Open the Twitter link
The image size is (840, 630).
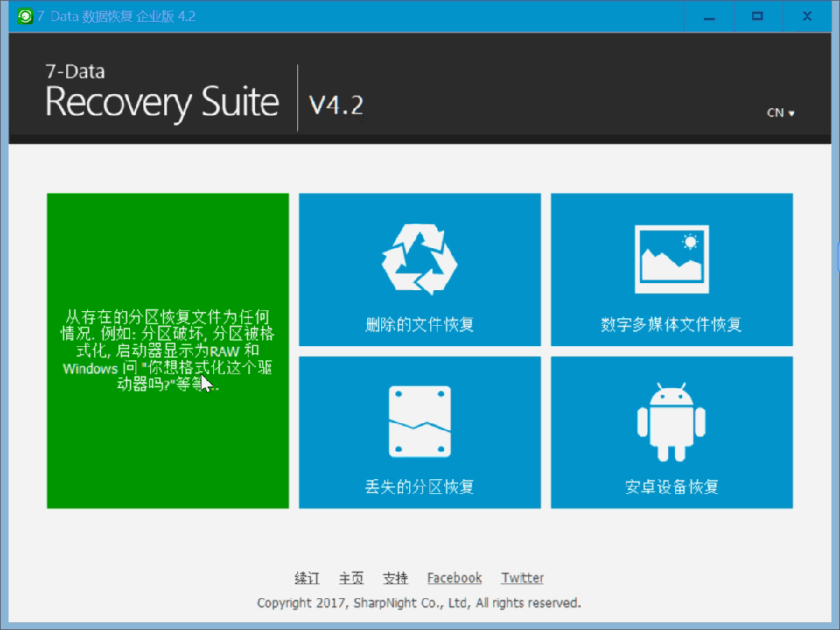click(523, 578)
